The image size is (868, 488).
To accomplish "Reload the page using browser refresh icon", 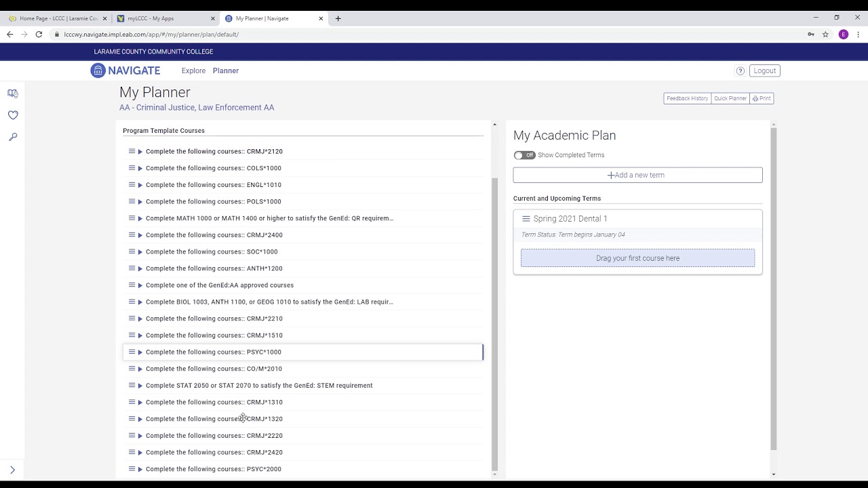I will click(x=39, y=35).
